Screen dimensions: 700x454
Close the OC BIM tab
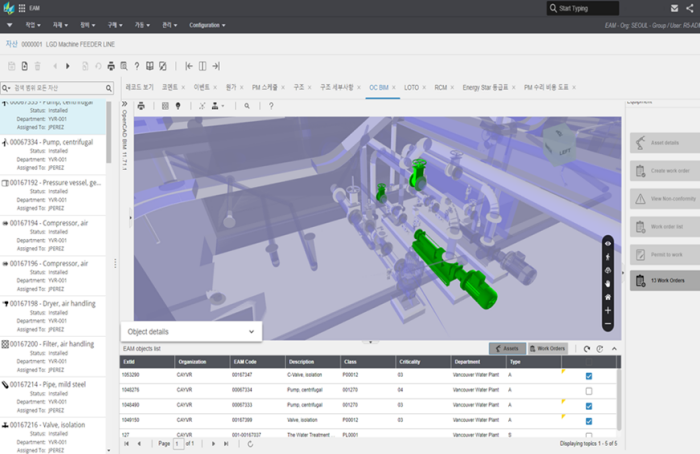(394, 87)
